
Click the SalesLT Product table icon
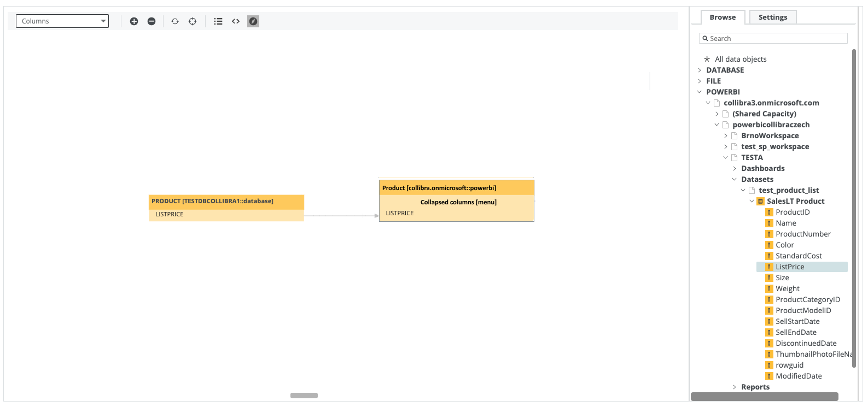point(760,201)
